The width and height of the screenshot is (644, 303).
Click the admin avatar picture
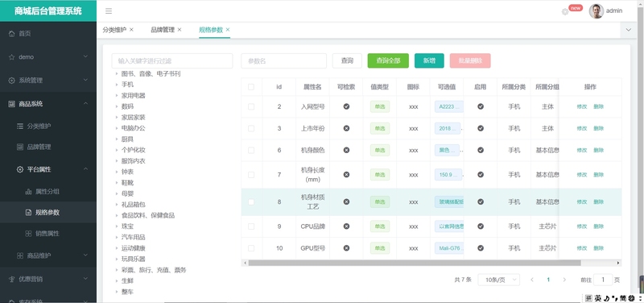pos(596,11)
